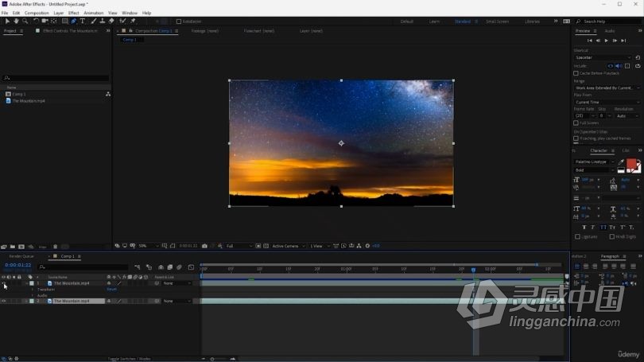Switch to the Learn workspace
This screenshot has height=362, width=644.
click(x=434, y=21)
